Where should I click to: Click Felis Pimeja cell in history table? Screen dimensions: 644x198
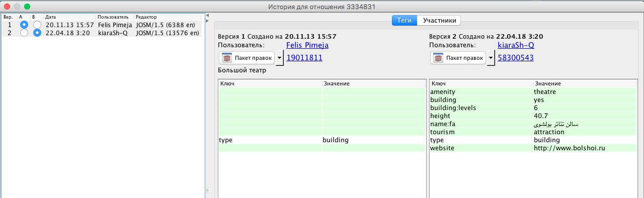coord(115,25)
